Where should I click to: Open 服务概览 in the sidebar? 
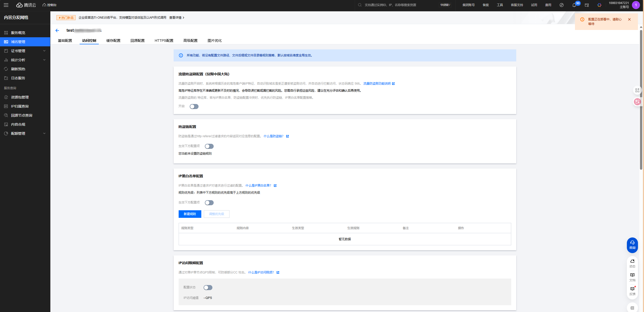click(x=18, y=33)
